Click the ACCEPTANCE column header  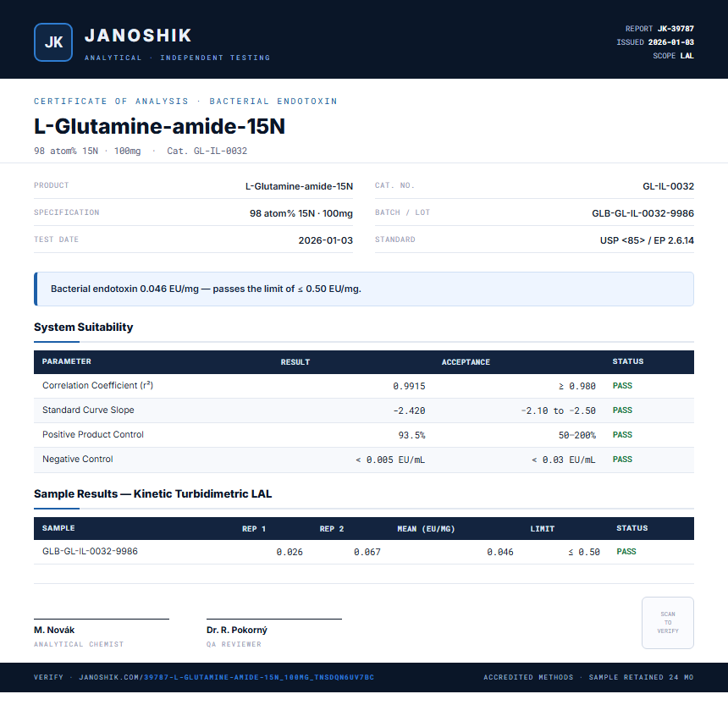point(466,362)
